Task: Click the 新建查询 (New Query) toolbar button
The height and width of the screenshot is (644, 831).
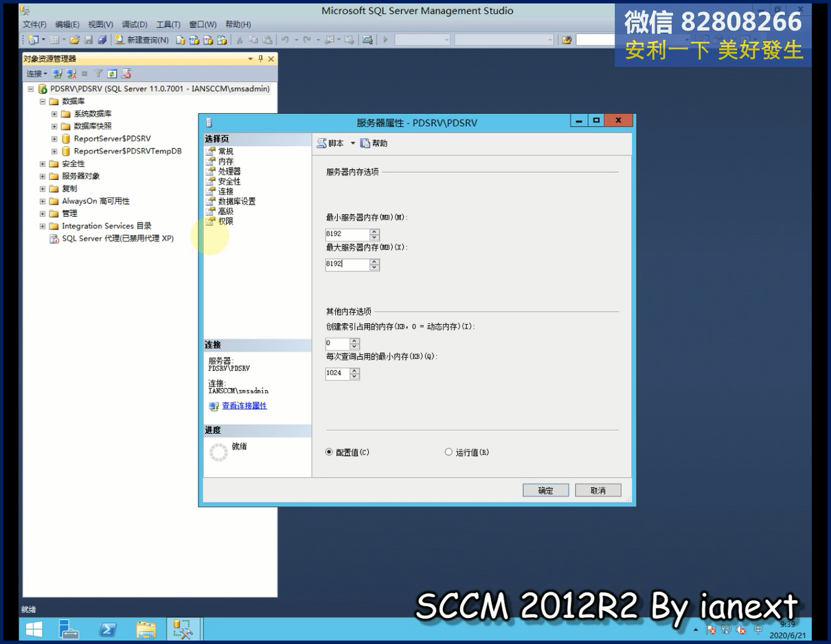Action: pyautogui.click(x=142, y=40)
